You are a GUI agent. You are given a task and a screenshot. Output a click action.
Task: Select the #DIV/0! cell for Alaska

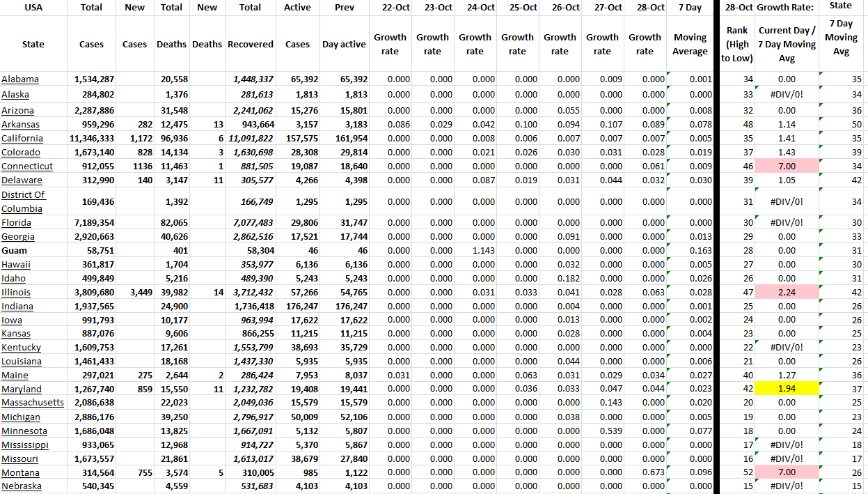(x=787, y=94)
